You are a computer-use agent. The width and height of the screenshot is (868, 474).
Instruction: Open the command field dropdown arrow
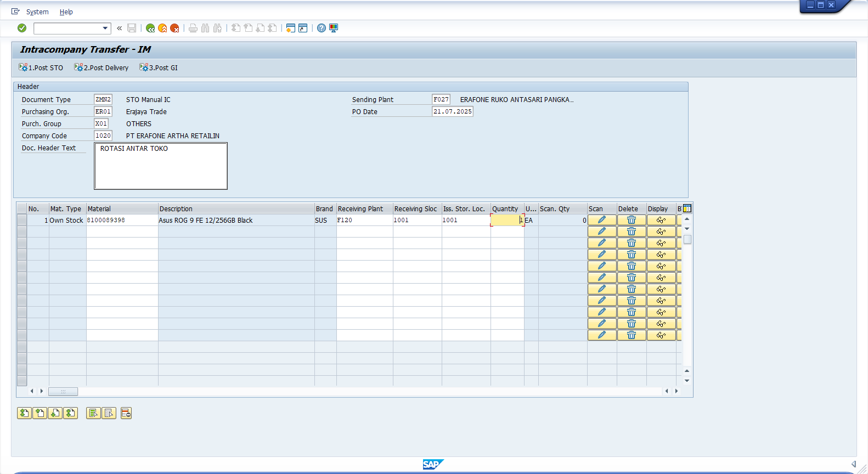[x=105, y=28]
